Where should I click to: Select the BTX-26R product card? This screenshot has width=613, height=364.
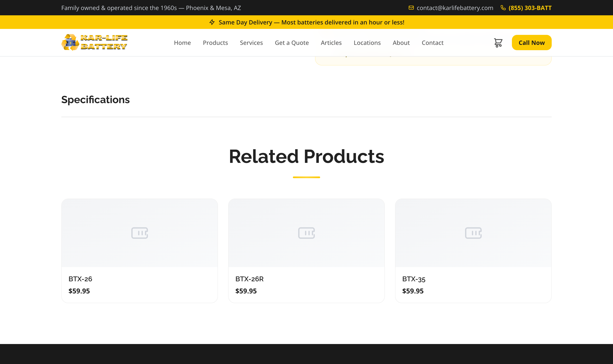pos(306,250)
